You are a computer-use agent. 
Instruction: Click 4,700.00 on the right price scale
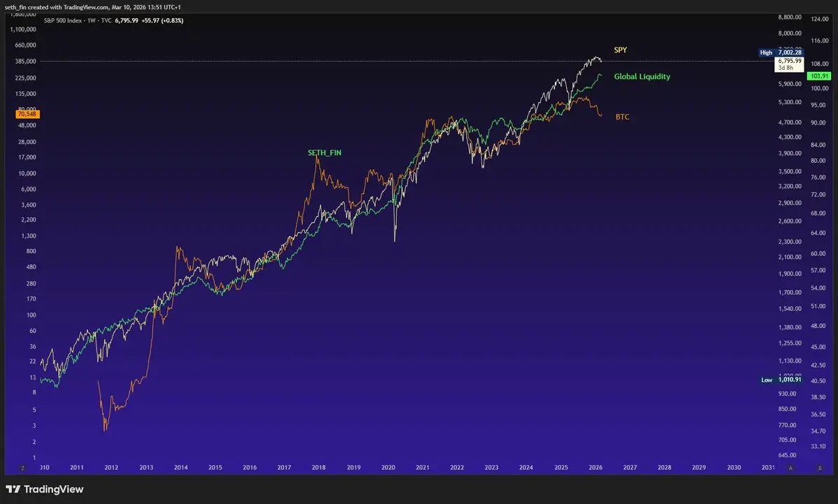[x=790, y=122]
